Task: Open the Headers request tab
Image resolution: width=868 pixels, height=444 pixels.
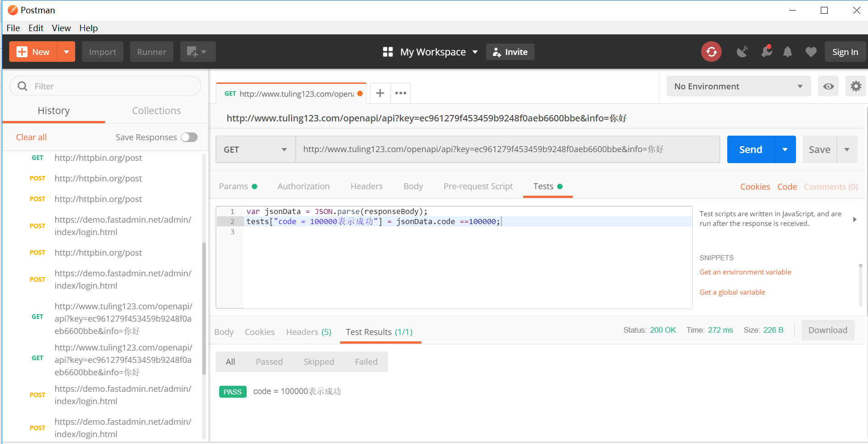Action: [366, 186]
